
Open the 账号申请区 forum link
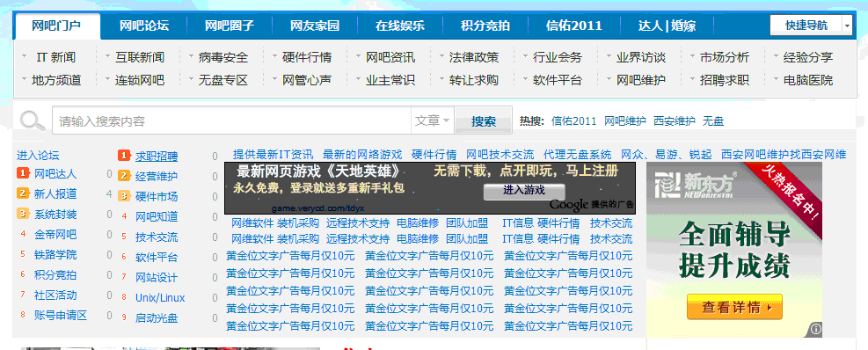coord(61,316)
